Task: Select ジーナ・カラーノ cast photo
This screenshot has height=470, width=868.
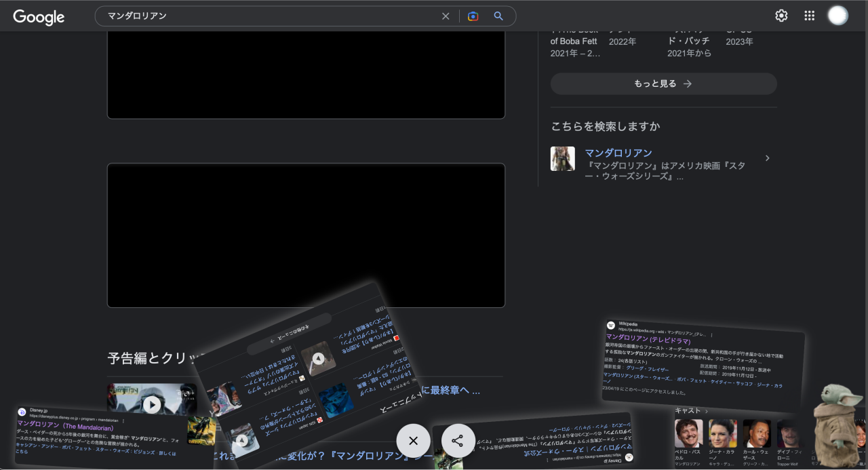Action: pos(723,433)
